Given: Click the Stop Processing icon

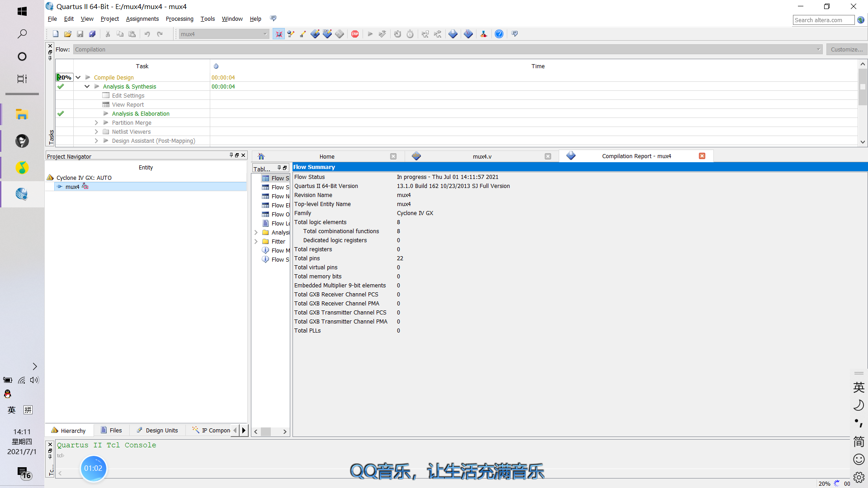Looking at the screenshot, I should point(355,34).
